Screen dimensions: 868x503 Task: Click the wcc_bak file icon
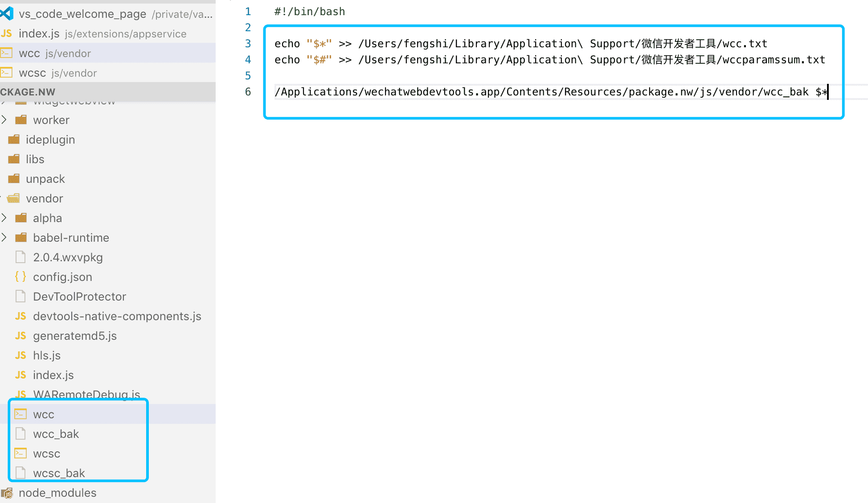coord(20,433)
